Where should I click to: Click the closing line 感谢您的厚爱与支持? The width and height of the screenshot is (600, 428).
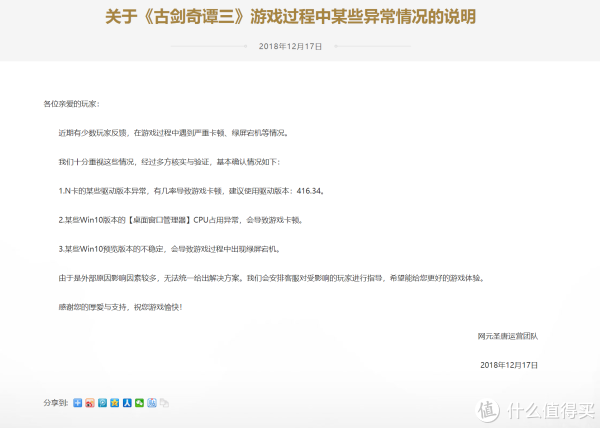click(x=120, y=307)
